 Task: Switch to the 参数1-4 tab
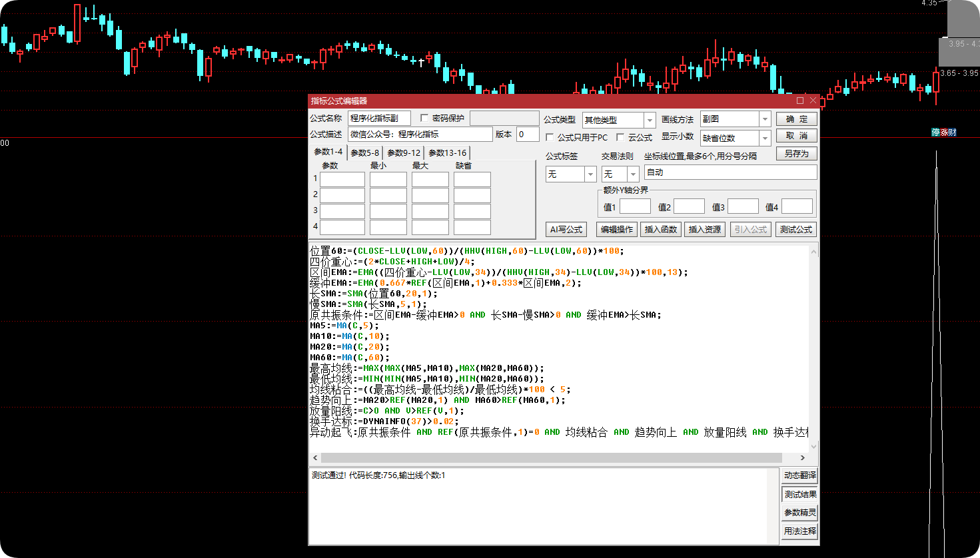[328, 152]
